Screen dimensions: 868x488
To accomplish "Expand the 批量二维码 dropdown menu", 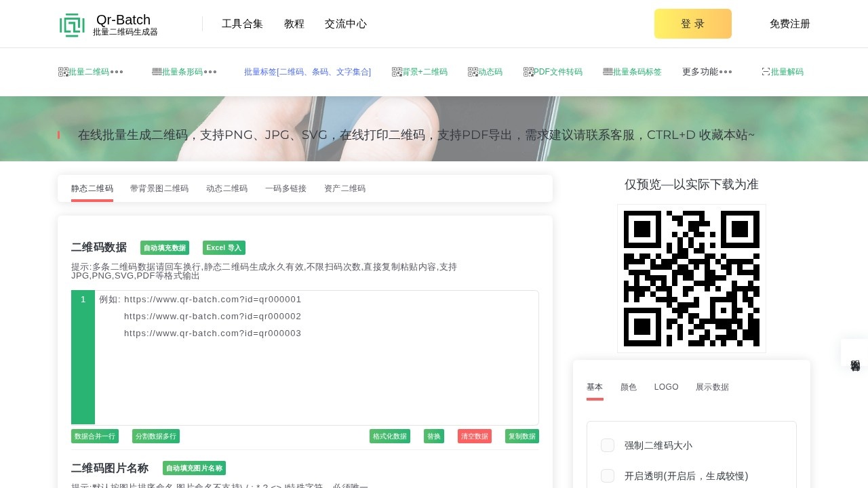I will pyautogui.click(x=90, y=72).
